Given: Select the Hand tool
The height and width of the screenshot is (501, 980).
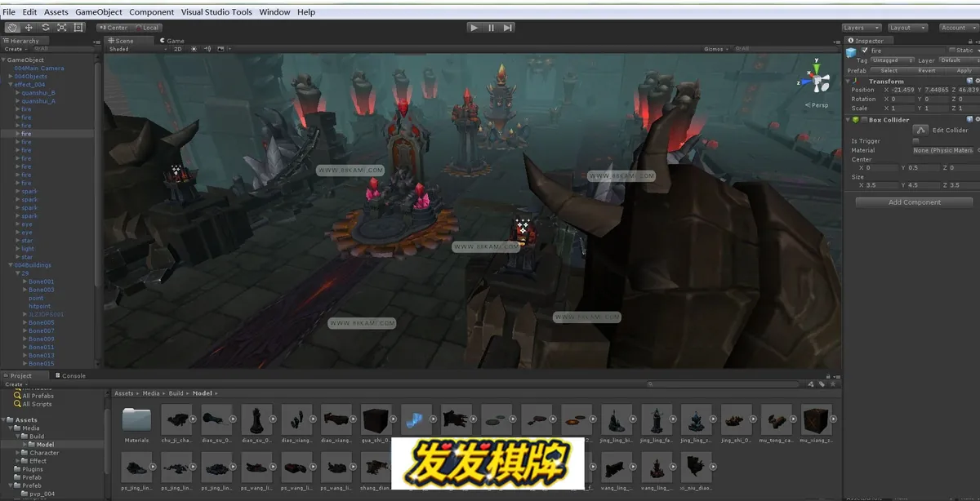Looking at the screenshot, I should tap(12, 27).
